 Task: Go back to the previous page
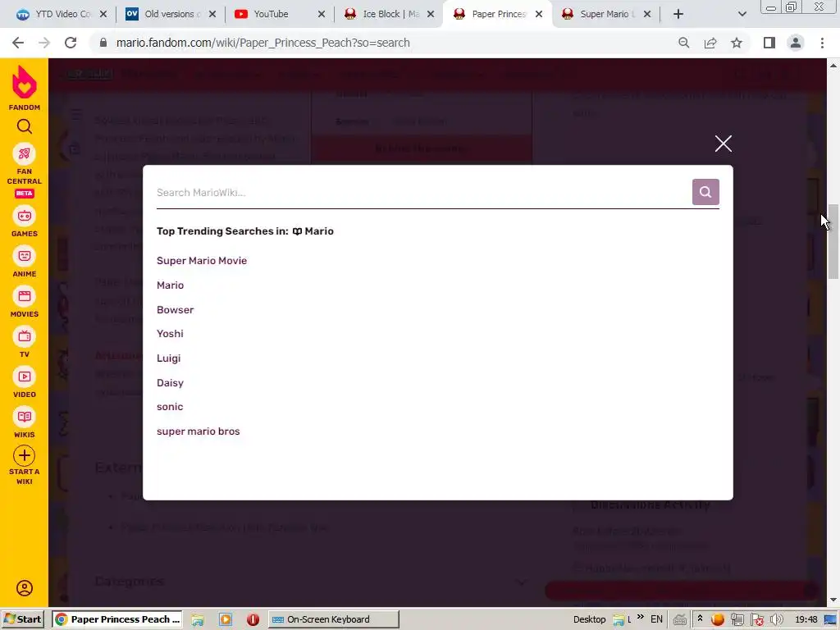pos(18,43)
